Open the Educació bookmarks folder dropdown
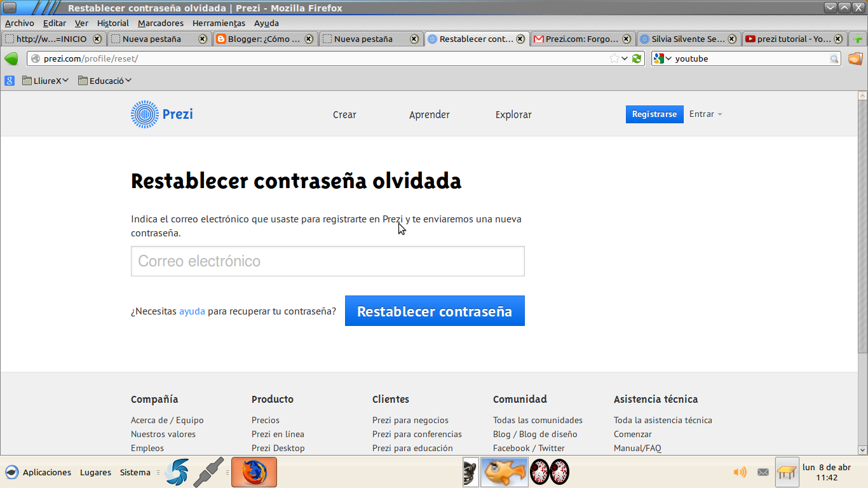868x488 pixels. tap(105, 81)
